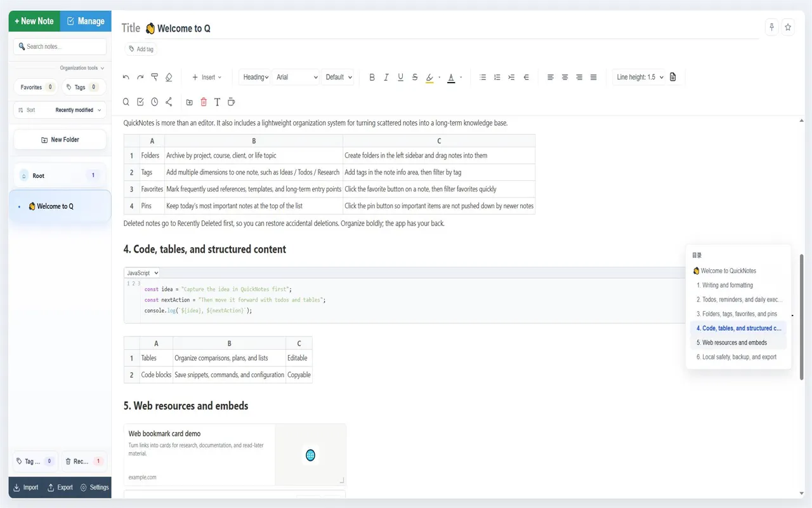This screenshot has width=812, height=508.
Task: Go to 6. Local safety, backup, and export
Action: [738, 357]
